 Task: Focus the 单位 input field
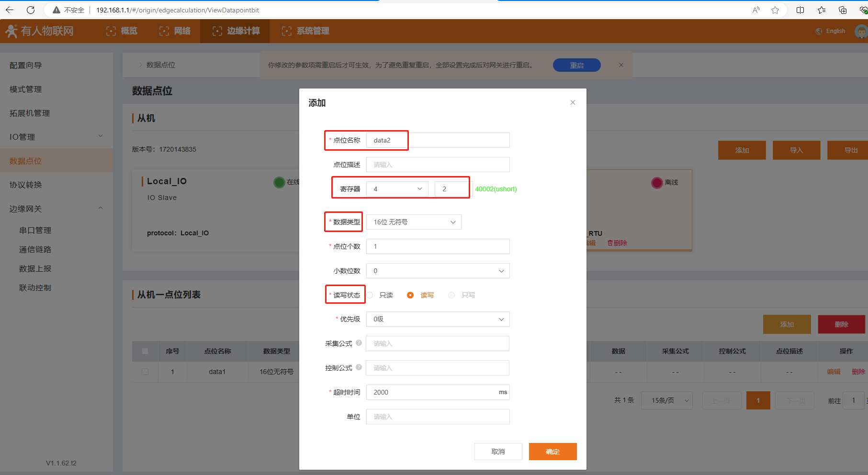pyautogui.click(x=438, y=417)
